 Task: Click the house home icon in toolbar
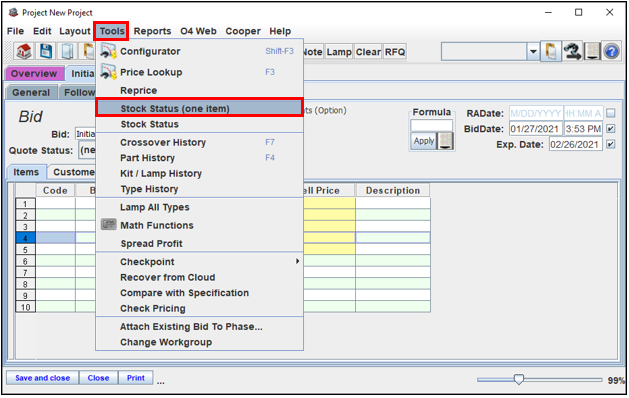[24, 51]
